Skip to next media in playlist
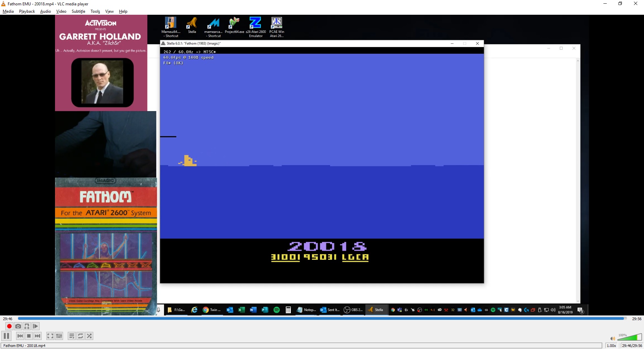This screenshot has height=349, width=644. click(38, 336)
